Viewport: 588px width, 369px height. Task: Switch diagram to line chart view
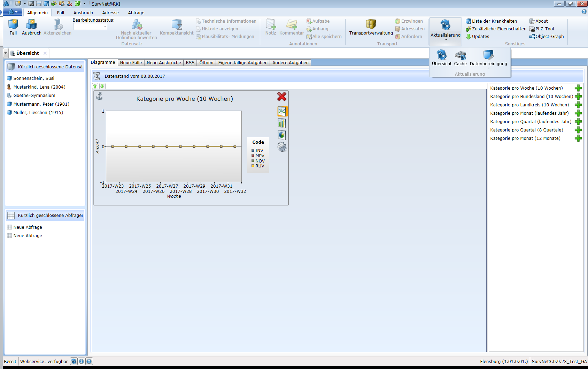(x=282, y=112)
